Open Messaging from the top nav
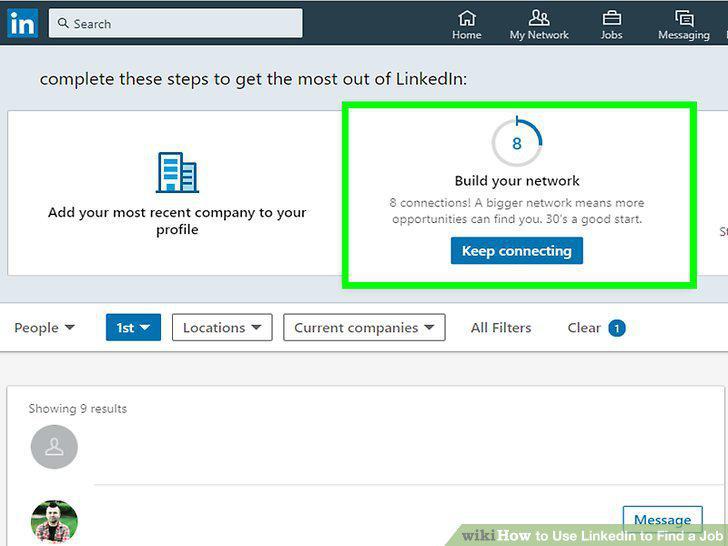Image resolution: width=728 pixels, height=546 pixels. [684, 25]
